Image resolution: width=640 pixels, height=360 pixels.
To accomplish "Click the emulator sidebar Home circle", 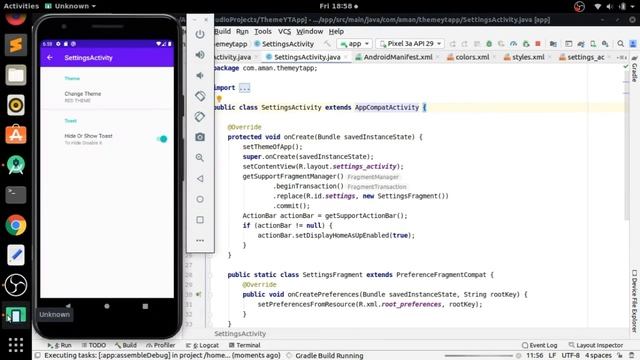I will click(x=200, y=199).
